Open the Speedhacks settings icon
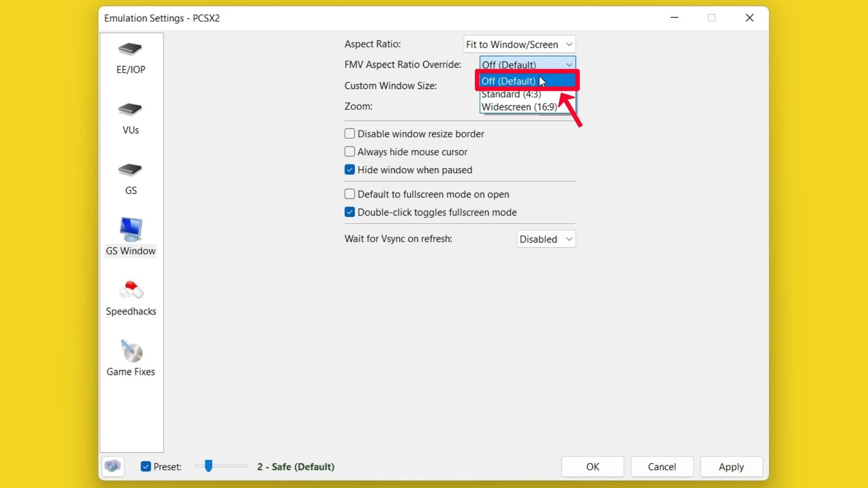868x488 pixels. [x=131, y=290]
